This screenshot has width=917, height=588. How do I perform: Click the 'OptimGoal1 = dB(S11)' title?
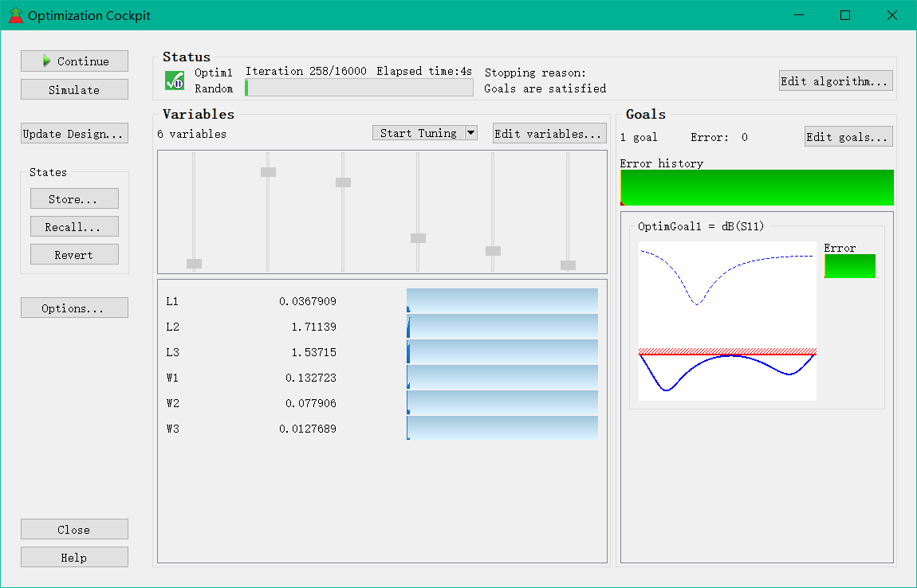[x=701, y=226]
